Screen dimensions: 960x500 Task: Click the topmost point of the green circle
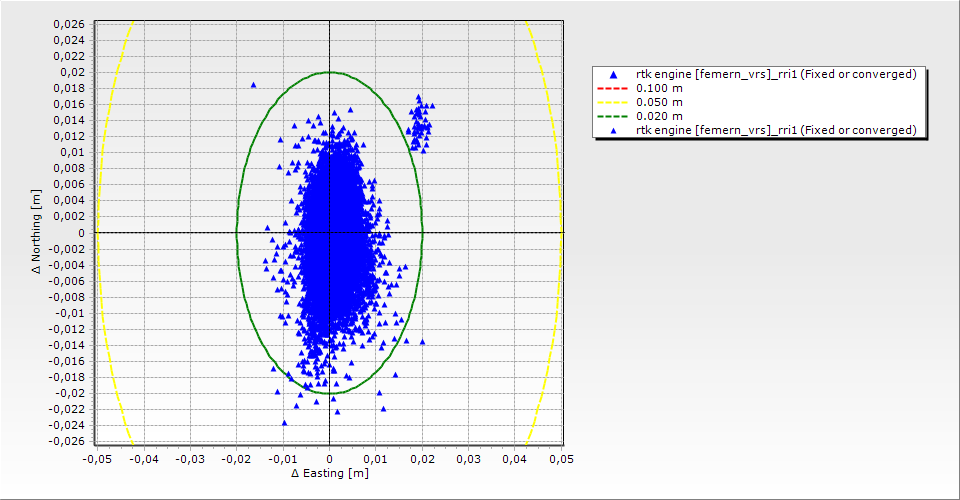tap(329, 72)
